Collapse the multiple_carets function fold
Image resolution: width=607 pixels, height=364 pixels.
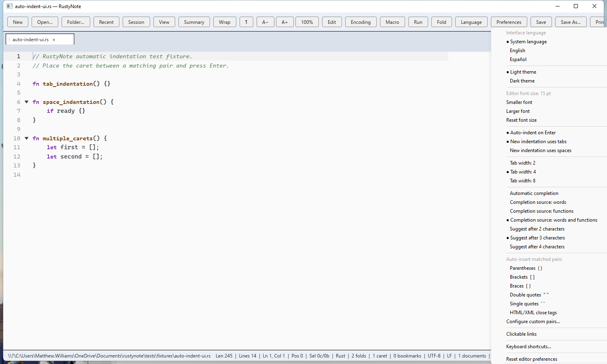point(27,138)
